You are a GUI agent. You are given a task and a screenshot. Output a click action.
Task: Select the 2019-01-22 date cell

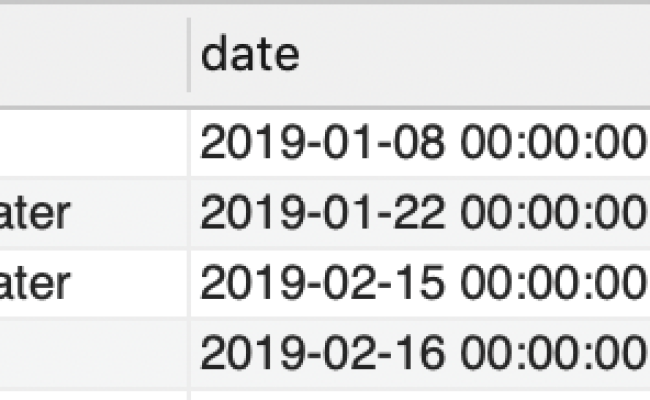point(420,213)
